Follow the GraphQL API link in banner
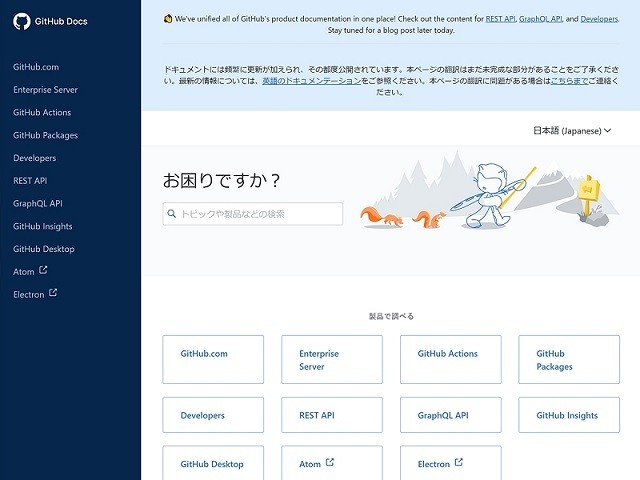Viewport: 640px width, 480px height. point(541,19)
